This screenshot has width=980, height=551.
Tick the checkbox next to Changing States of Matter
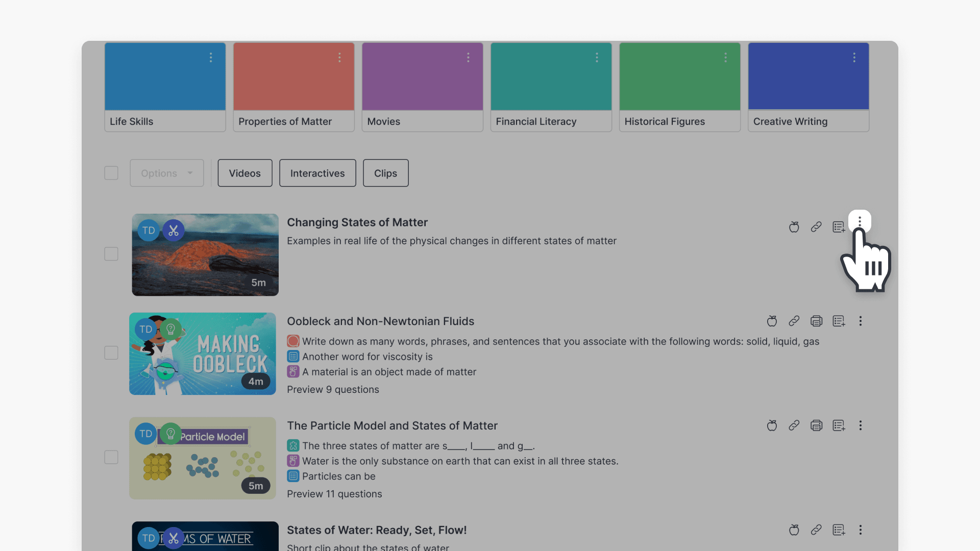[111, 254]
